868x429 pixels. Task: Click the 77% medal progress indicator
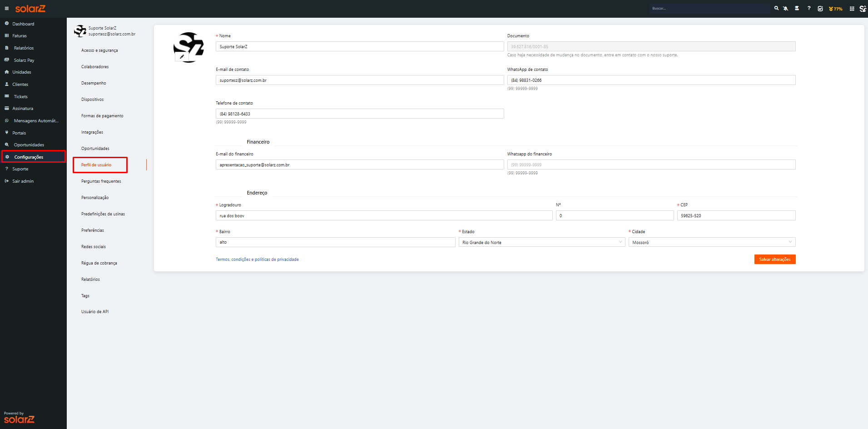tap(835, 9)
